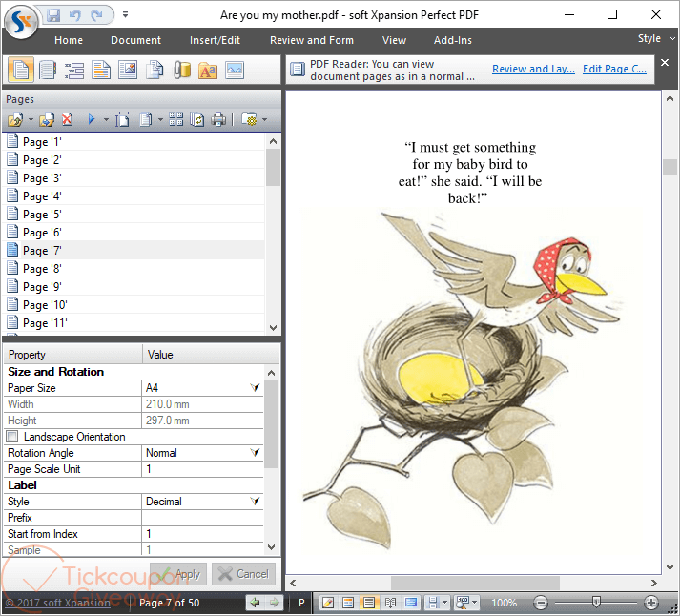Open the Add-Ins ribbon tab
The image size is (680, 616).
tap(453, 40)
